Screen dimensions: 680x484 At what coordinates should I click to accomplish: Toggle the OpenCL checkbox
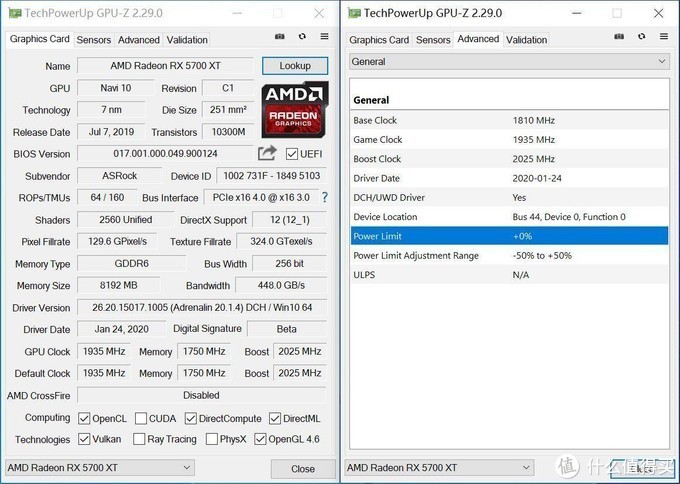pos(84,419)
